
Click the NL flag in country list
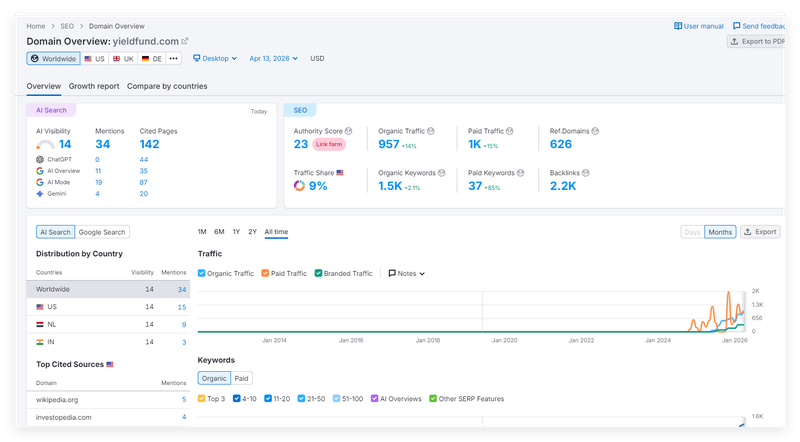(40, 325)
